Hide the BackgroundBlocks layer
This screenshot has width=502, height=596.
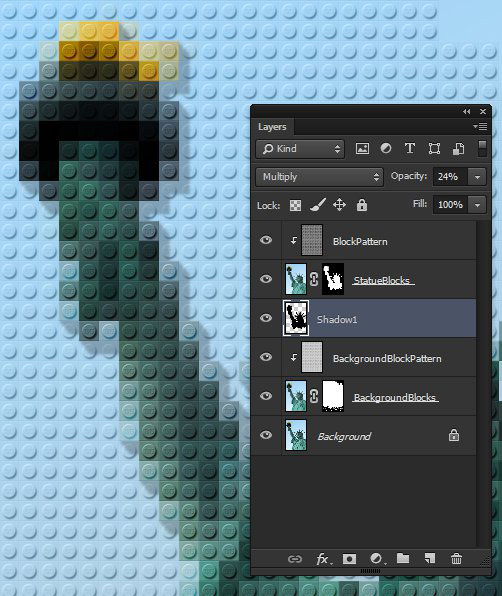266,396
